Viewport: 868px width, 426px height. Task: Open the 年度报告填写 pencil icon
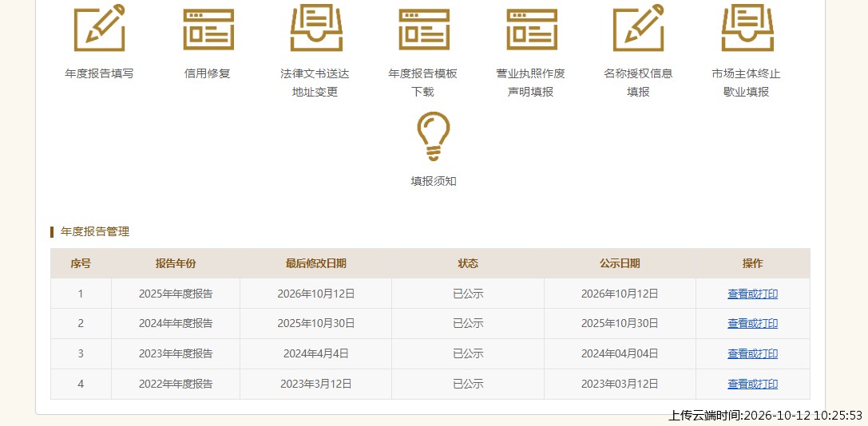100,28
